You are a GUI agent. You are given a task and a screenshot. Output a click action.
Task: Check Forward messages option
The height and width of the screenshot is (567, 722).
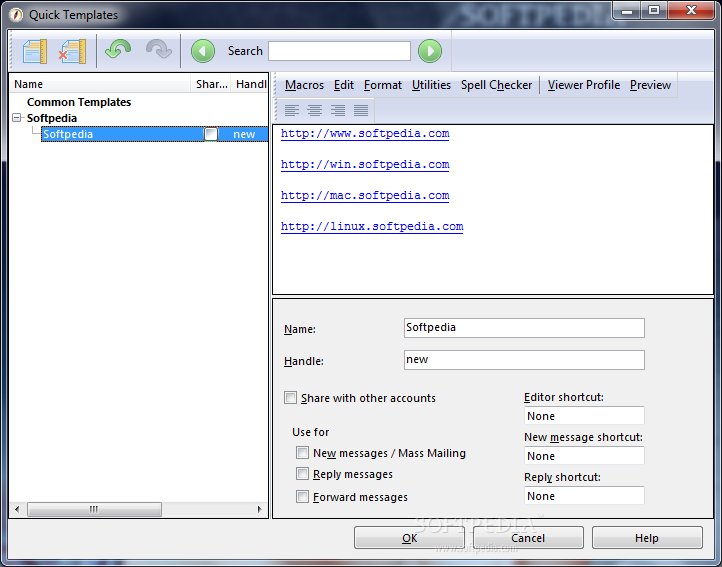[303, 497]
